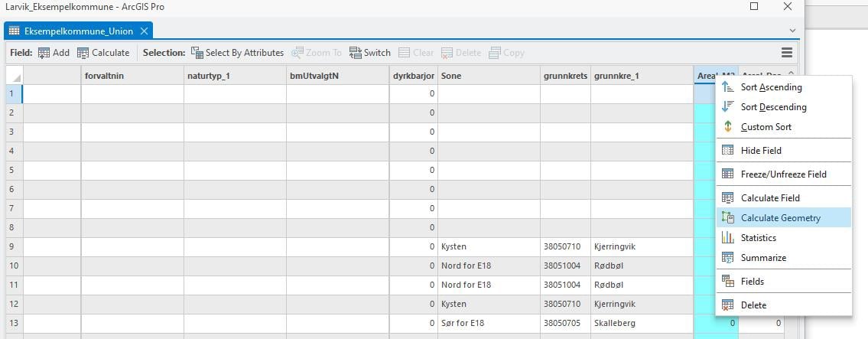Toggle Freeze/Unfreeze Field
The image size is (868, 339).
(x=783, y=174)
